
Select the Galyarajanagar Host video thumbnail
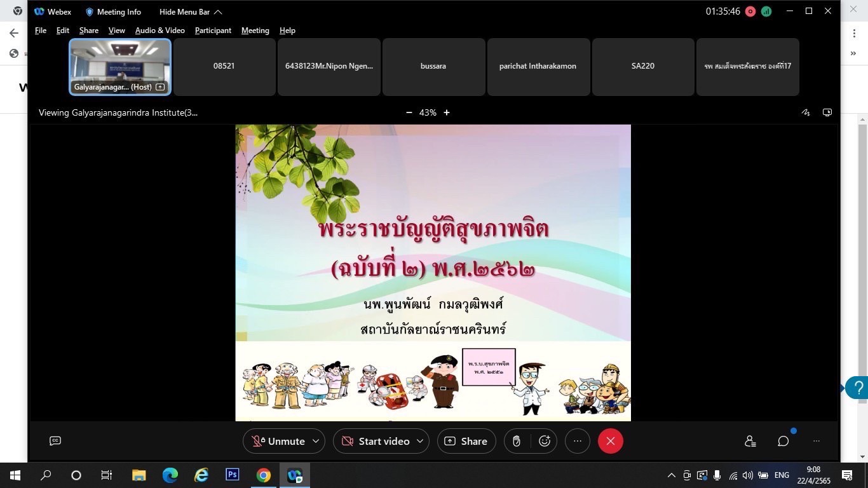pos(119,67)
